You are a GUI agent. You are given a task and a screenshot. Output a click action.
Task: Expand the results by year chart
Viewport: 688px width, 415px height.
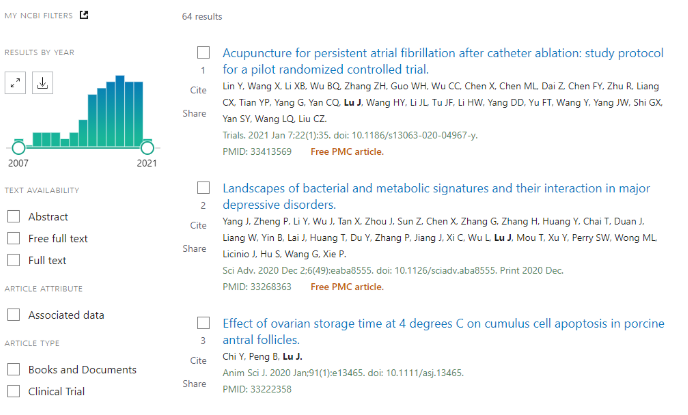[15, 82]
